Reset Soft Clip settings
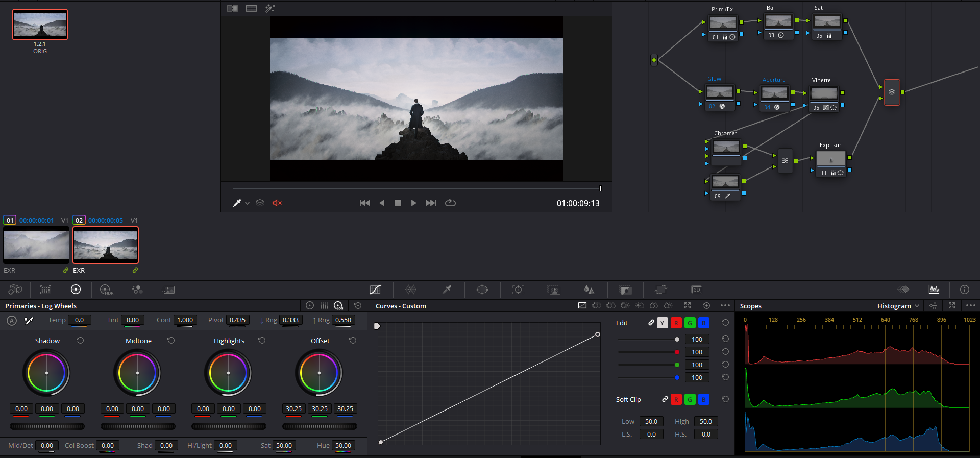This screenshot has width=980, height=458. click(725, 399)
